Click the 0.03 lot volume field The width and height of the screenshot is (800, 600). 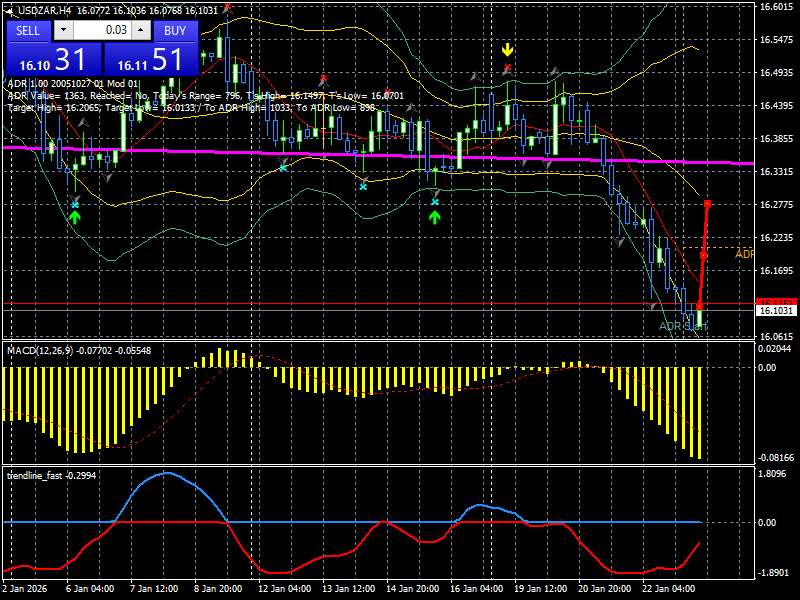click(102, 30)
